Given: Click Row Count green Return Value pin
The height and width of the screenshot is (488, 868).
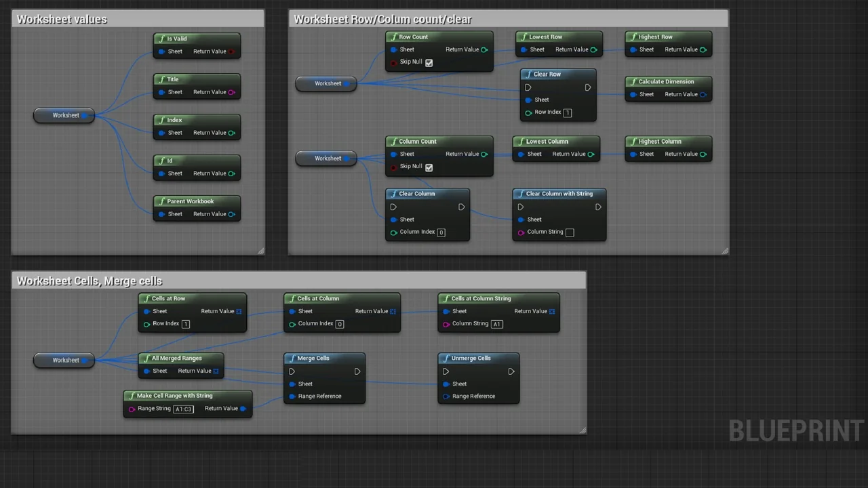Looking at the screenshot, I should click(x=484, y=49).
